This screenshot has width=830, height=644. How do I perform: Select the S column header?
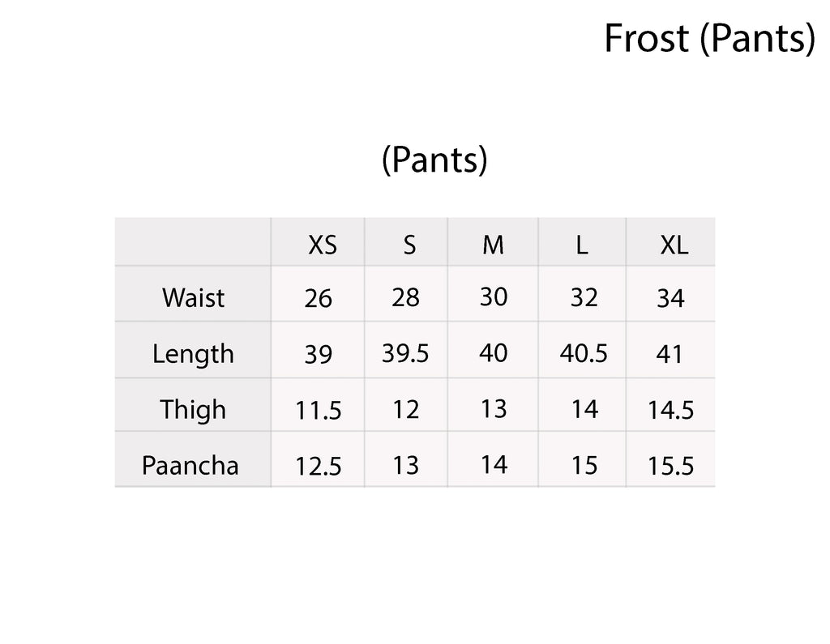click(409, 245)
